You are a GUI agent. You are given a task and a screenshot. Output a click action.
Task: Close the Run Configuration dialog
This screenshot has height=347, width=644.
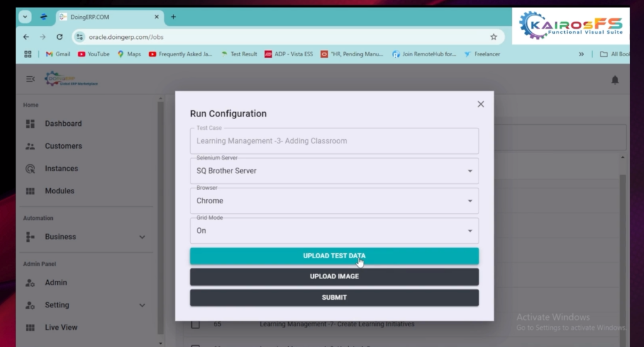(480, 104)
